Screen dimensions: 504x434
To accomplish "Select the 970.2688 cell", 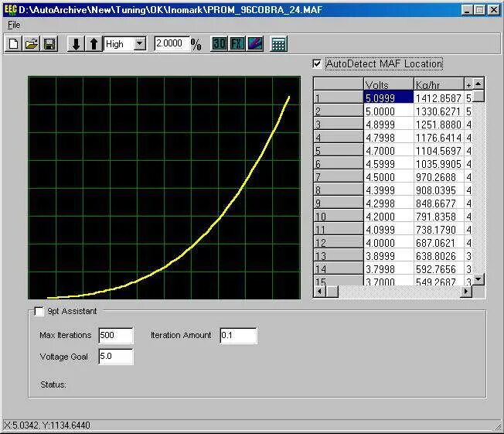I will click(439, 176).
